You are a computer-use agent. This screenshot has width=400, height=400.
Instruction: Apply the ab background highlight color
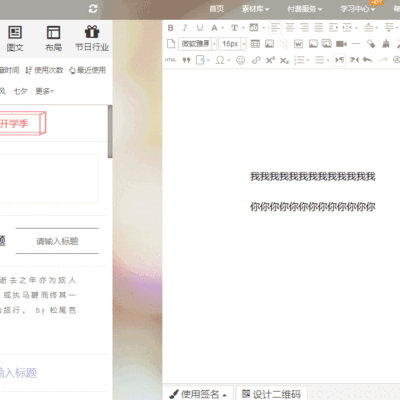254,28
